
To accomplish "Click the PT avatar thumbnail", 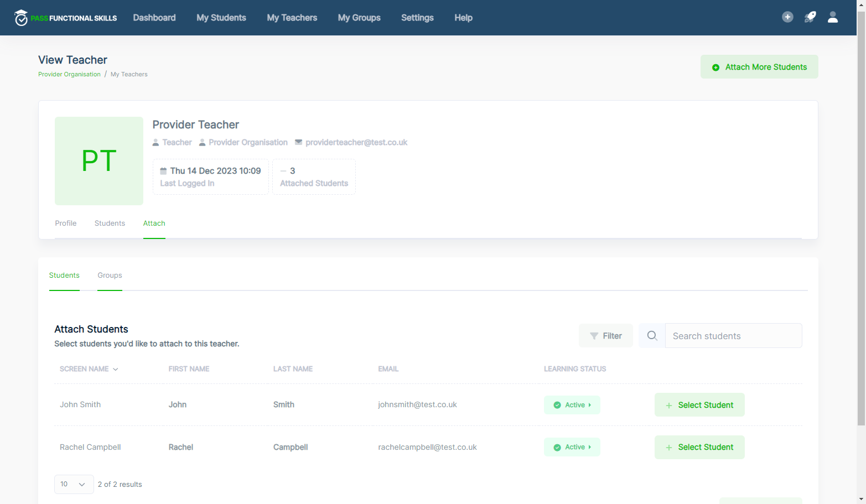I will coord(99,161).
